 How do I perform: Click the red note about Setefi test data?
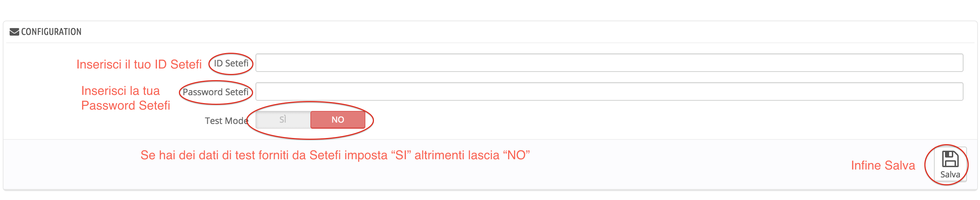(335, 155)
